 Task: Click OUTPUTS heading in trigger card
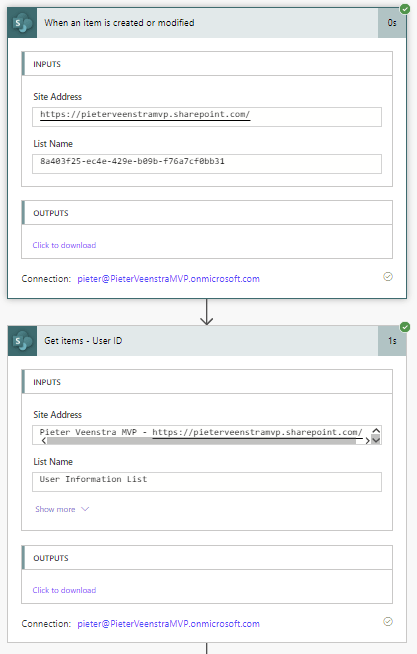coord(51,213)
